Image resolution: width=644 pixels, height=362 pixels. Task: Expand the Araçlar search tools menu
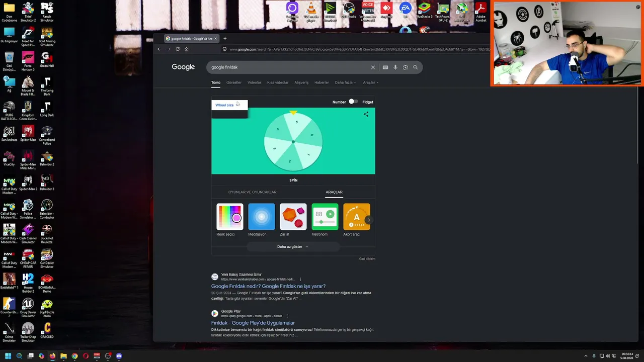pos(370,82)
